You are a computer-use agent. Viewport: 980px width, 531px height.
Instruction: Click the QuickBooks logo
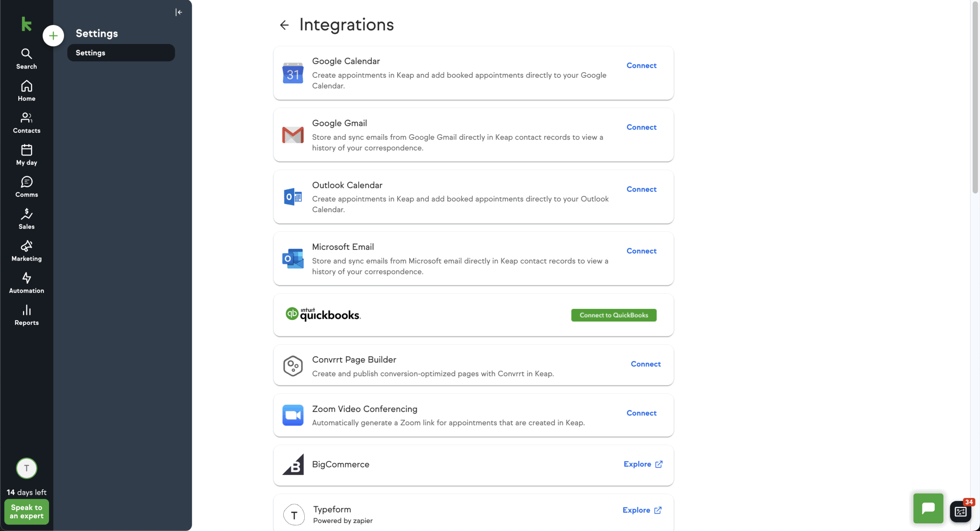(x=323, y=315)
